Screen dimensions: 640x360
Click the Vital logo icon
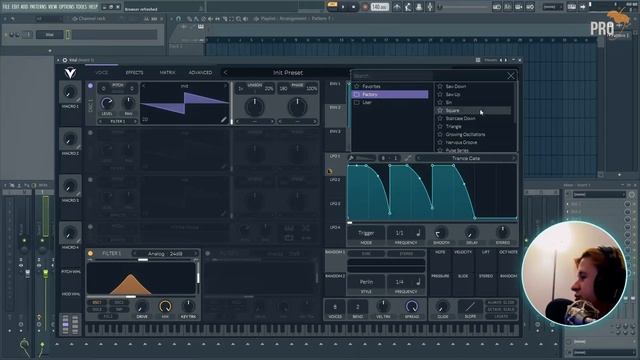point(70,73)
